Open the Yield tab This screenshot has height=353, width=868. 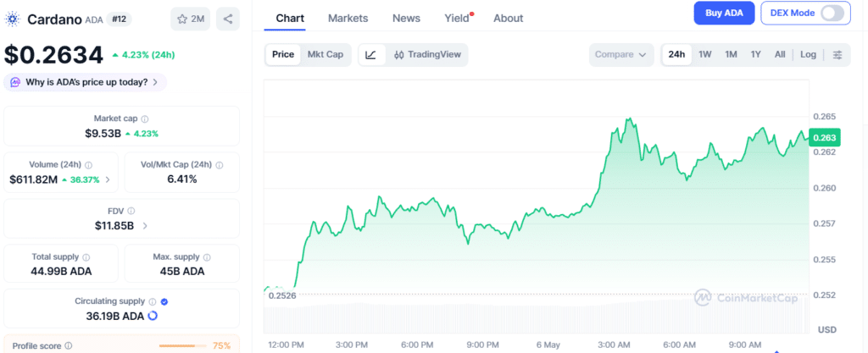click(x=457, y=19)
